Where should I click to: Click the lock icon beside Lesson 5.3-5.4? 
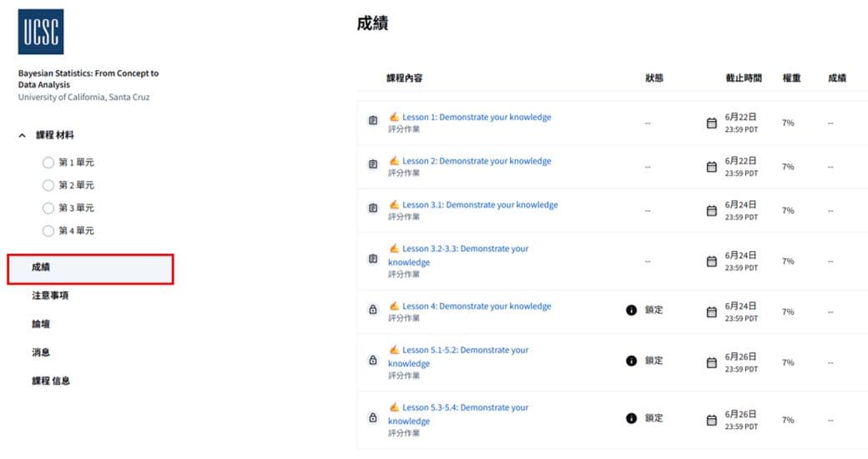pyautogui.click(x=373, y=417)
